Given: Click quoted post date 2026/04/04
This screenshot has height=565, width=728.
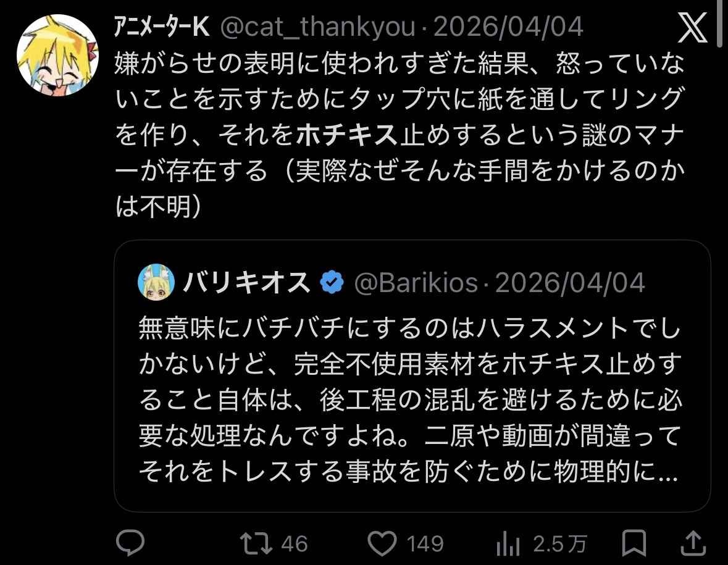Looking at the screenshot, I should [570, 283].
